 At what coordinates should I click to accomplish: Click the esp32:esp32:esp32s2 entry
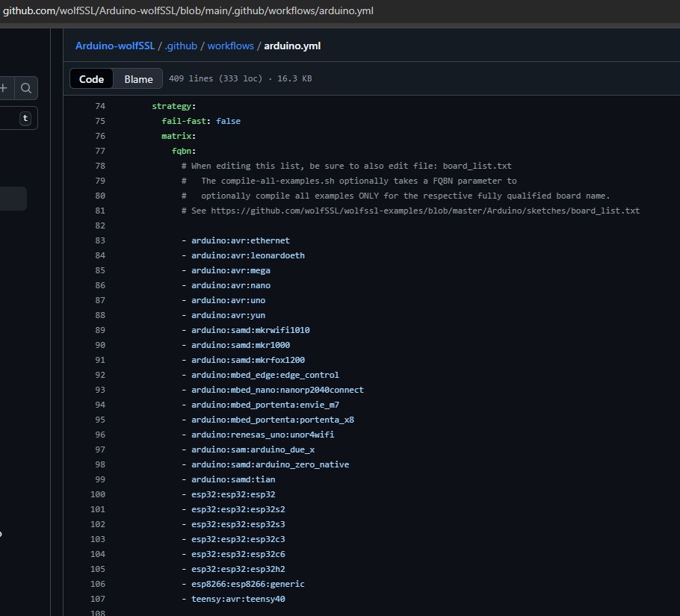pyautogui.click(x=238, y=509)
